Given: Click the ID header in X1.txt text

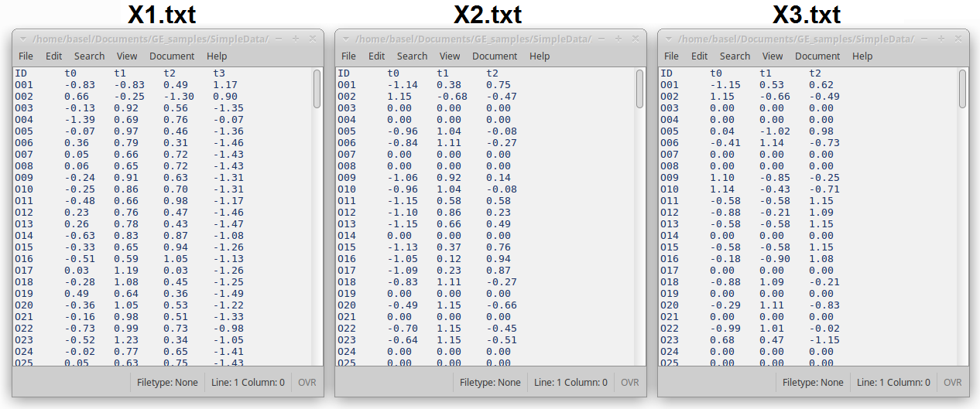Looking at the screenshot, I should point(21,73).
